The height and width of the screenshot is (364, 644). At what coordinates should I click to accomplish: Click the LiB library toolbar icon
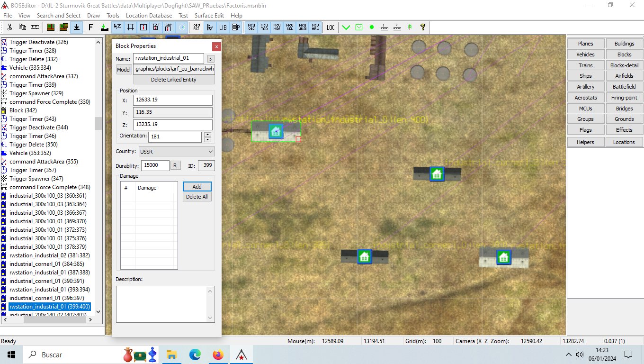click(x=223, y=27)
